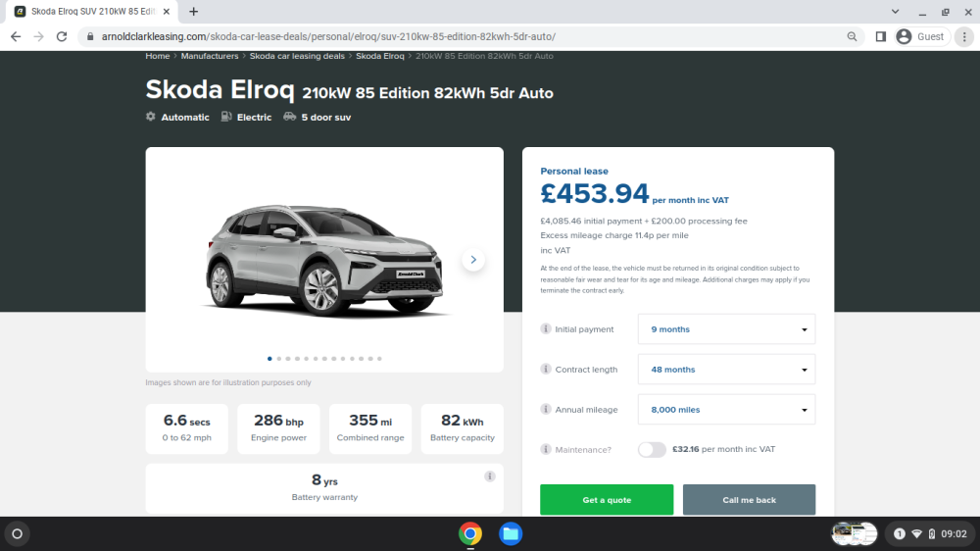Go to Home breadcrumb
This screenshot has width=980, height=551.
158,56
